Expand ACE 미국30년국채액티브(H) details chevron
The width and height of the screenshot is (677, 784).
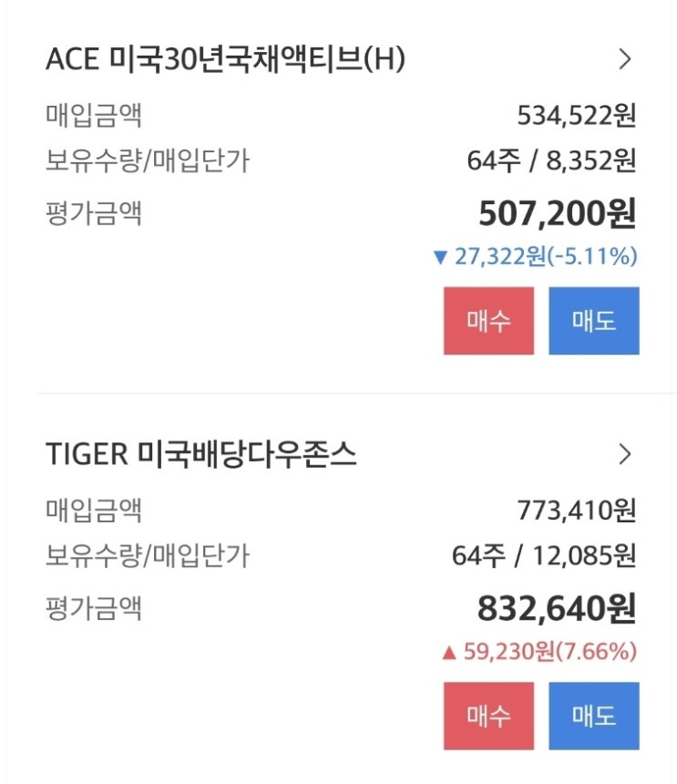click(x=624, y=60)
